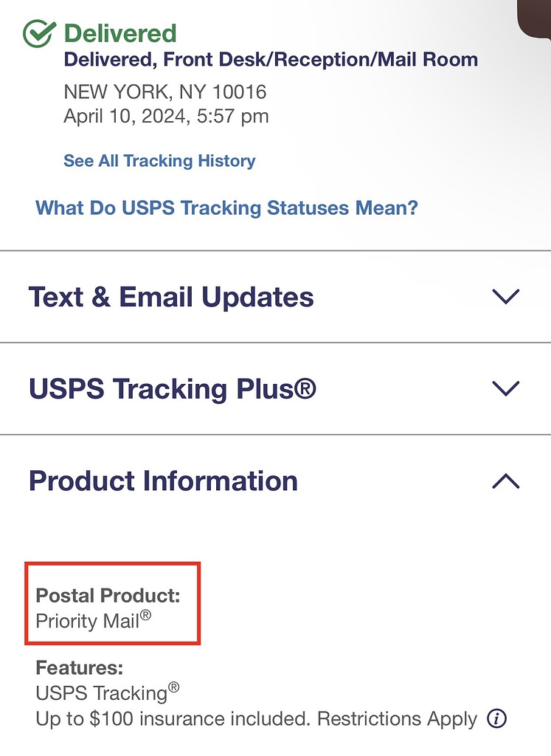Open What Do USPS Tracking Statuses Mean?
The height and width of the screenshot is (756, 551).
[x=226, y=207]
